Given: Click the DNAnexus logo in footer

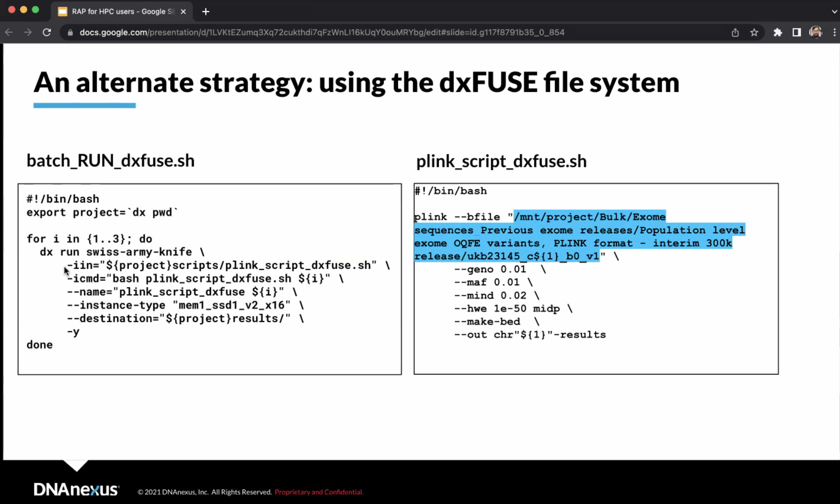Looking at the screenshot, I should (76, 489).
